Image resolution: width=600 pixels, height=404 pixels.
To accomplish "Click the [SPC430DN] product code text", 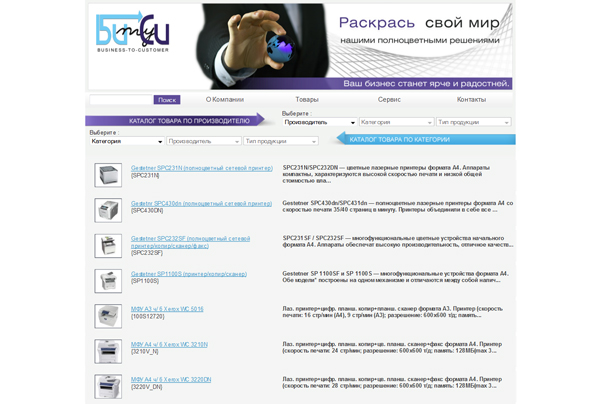I will (147, 210).
